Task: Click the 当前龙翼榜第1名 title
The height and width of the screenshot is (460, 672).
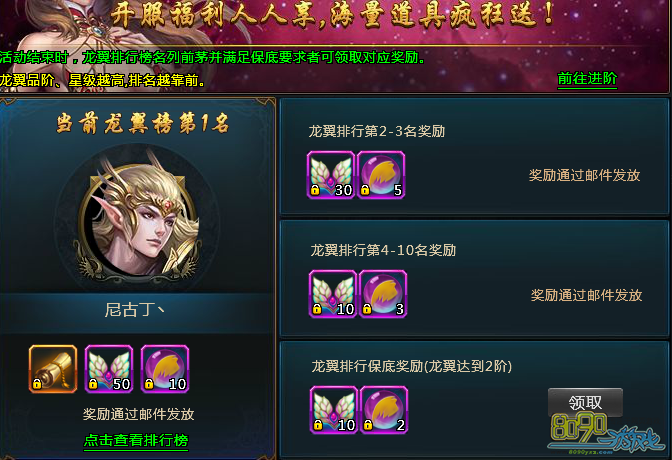Action: click(x=143, y=123)
